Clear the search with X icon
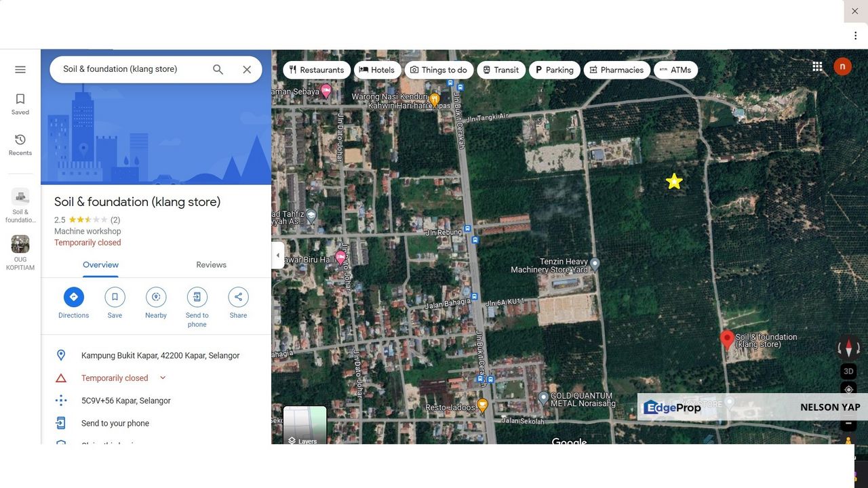Image resolution: width=868 pixels, height=488 pixels. pos(247,70)
